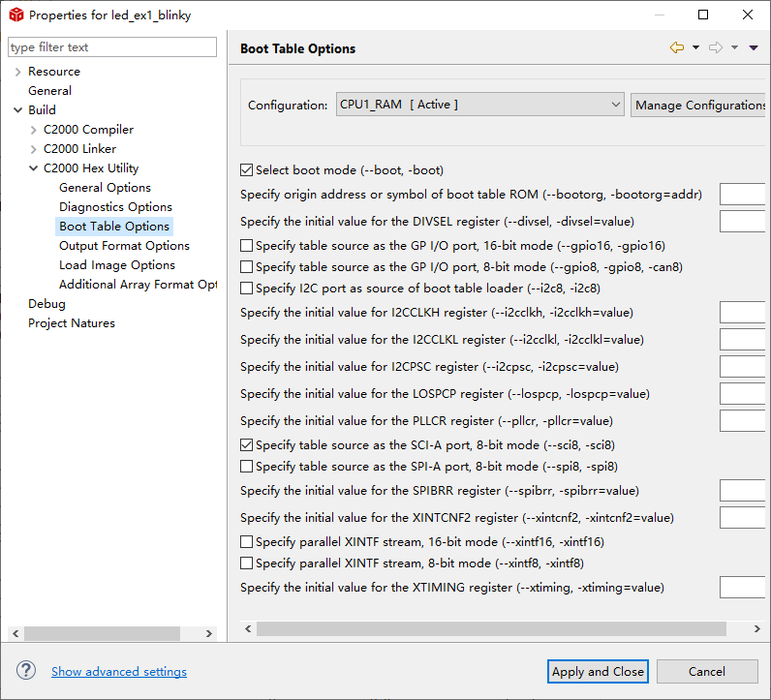The height and width of the screenshot is (700, 771).
Task: Click right arrow of tree horizontal scrollbar
Action: click(x=209, y=633)
